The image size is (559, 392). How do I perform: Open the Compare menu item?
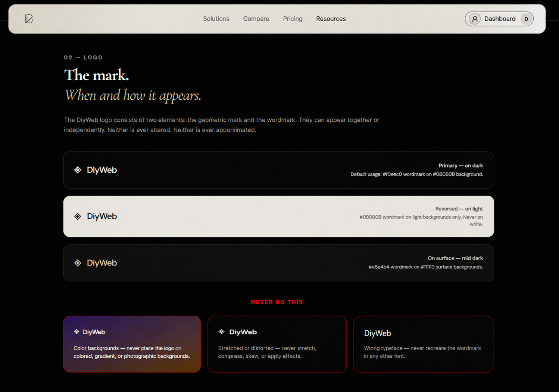click(256, 19)
